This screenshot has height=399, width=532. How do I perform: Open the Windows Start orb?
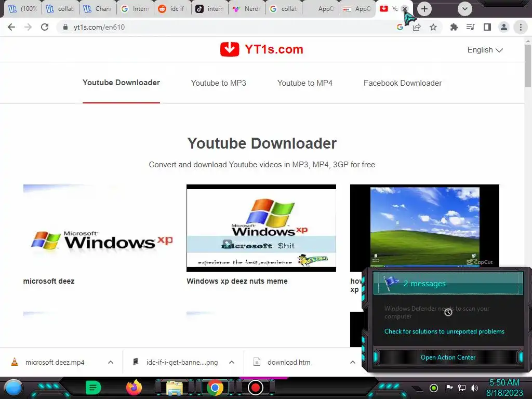13,388
